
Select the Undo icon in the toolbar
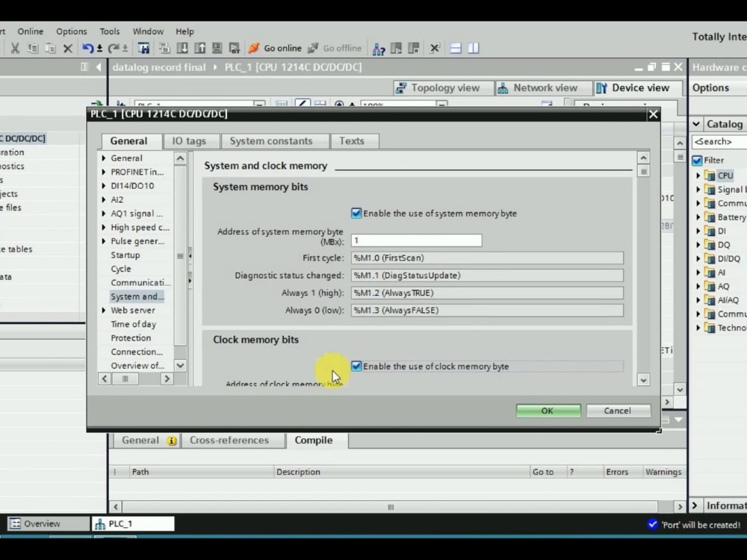pyautogui.click(x=88, y=48)
